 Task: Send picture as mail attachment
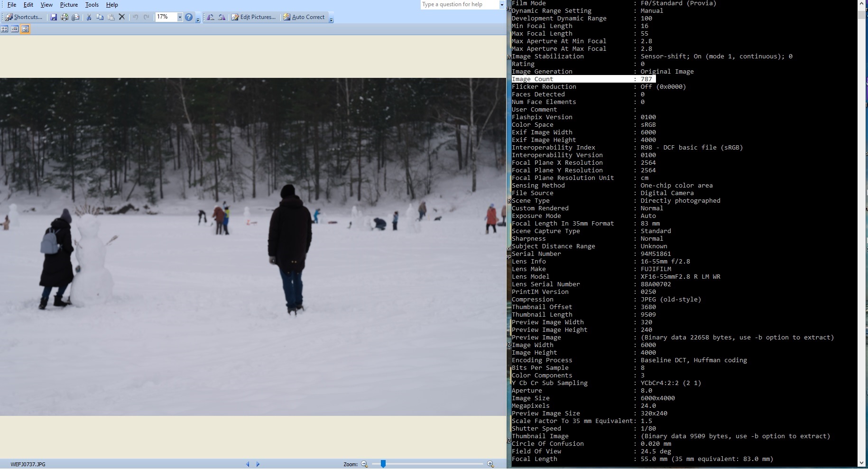(x=75, y=17)
